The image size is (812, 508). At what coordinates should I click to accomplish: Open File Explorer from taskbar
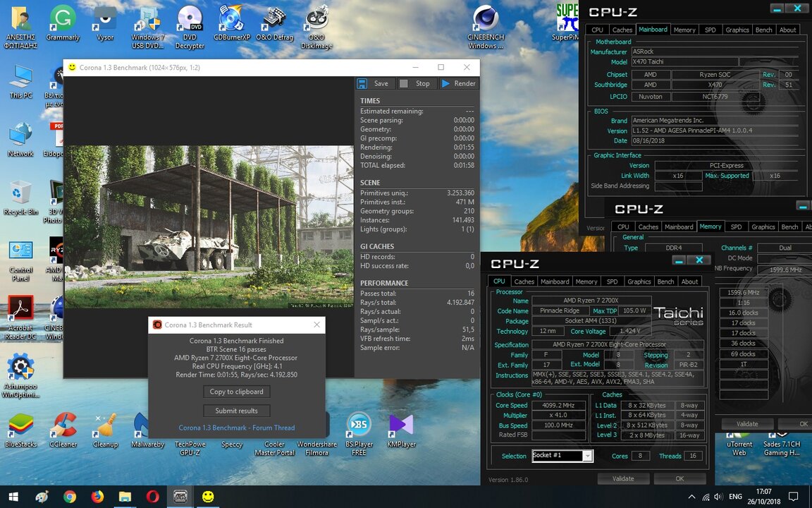coord(125,497)
